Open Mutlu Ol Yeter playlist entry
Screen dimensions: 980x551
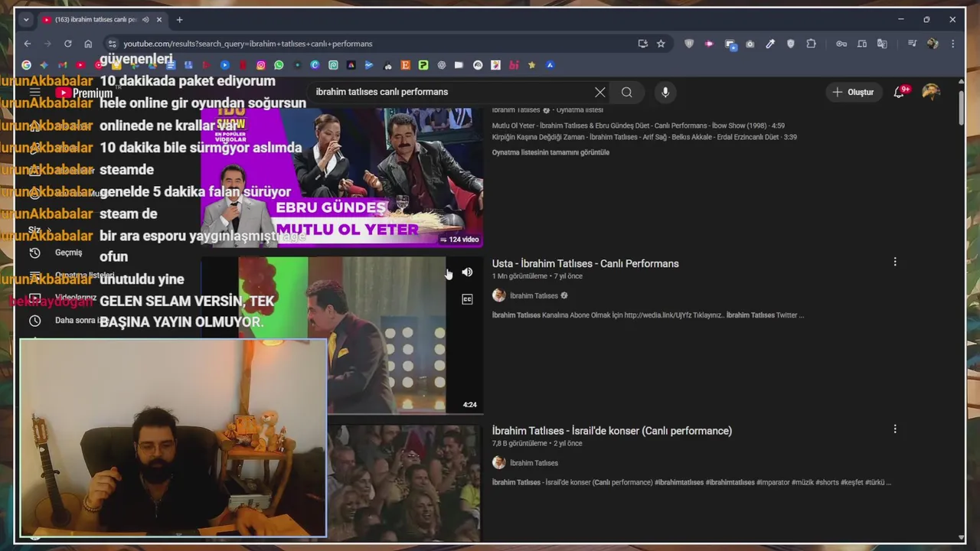pyautogui.click(x=638, y=126)
